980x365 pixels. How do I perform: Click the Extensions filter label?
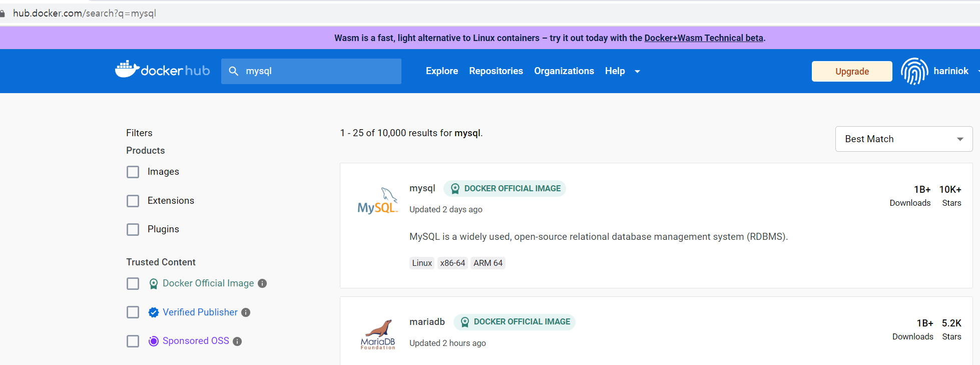[x=171, y=201]
